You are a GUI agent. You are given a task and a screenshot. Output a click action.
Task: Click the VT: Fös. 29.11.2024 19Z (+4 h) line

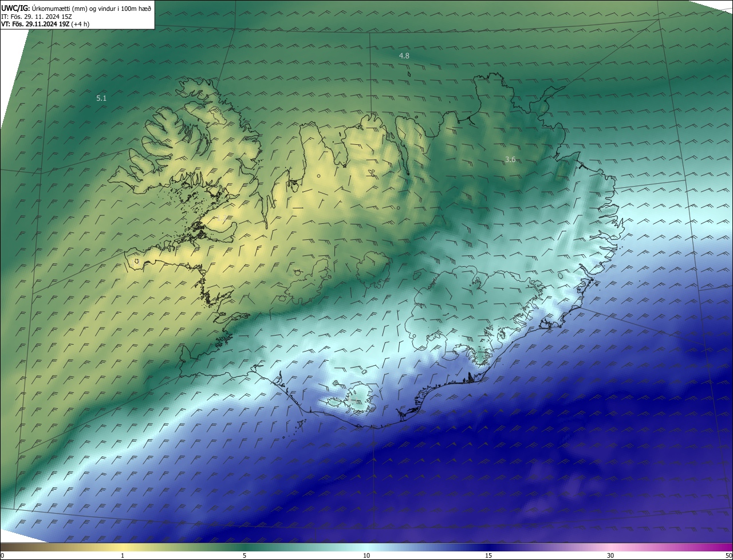tap(45, 24)
